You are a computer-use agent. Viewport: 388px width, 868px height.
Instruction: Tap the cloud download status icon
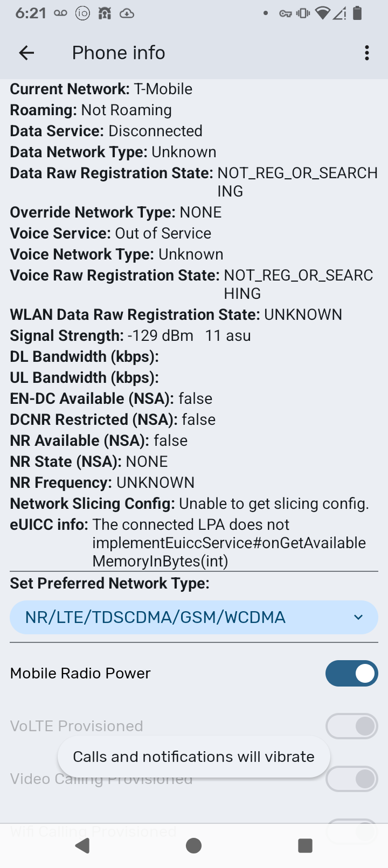pos(127,13)
